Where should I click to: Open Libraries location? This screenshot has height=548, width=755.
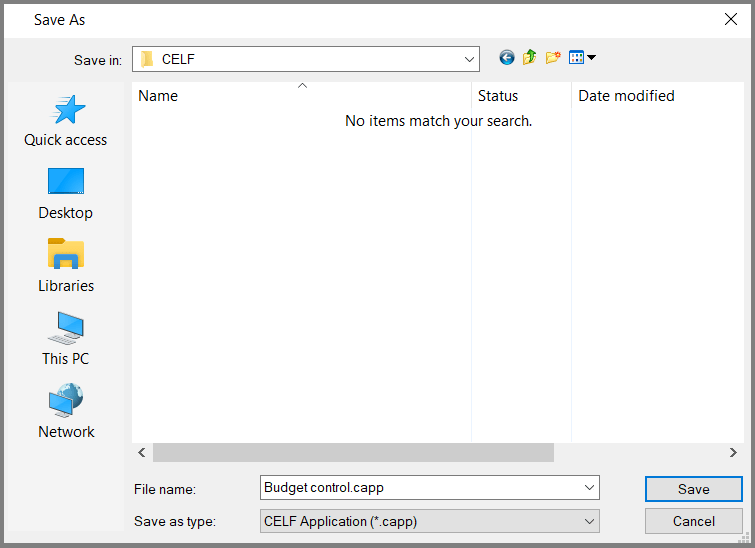66,267
